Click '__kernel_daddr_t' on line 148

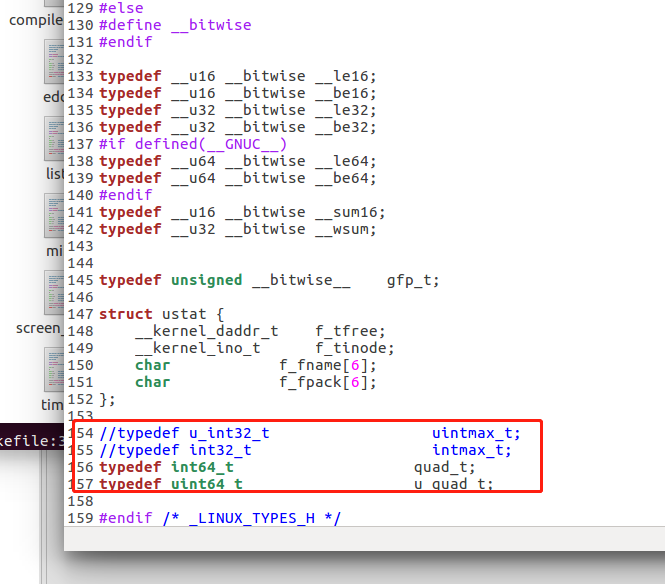click(207, 331)
